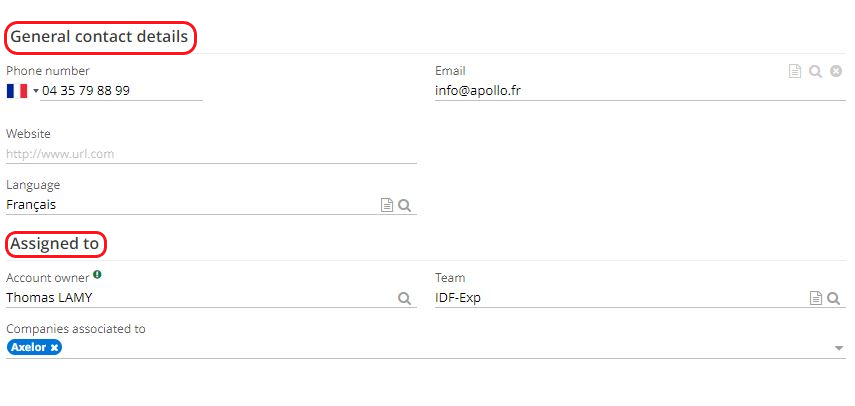Focus the Website URL field
Image resolution: width=855 pixels, height=406 pixels.
coord(210,154)
